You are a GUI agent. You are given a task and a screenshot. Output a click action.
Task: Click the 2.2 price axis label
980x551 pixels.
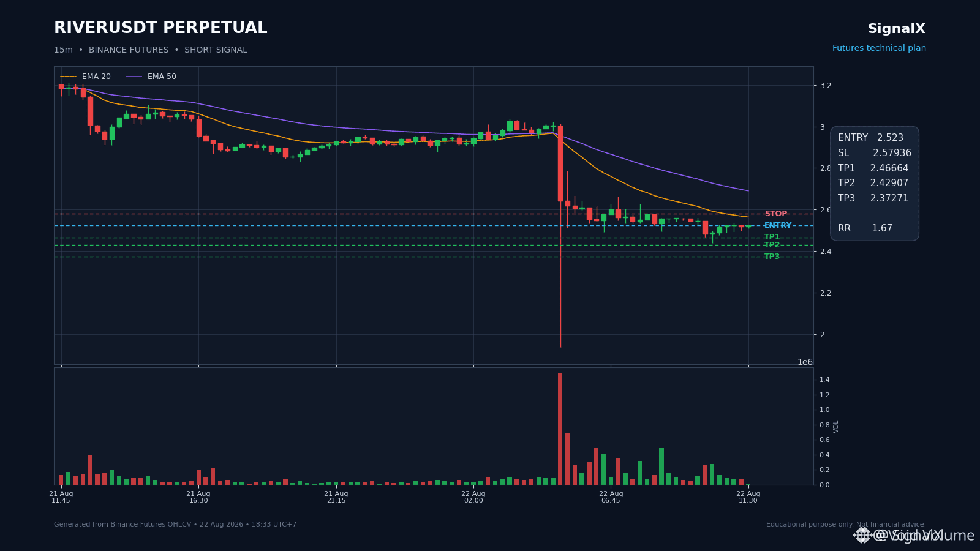click(x=826, y=293)
